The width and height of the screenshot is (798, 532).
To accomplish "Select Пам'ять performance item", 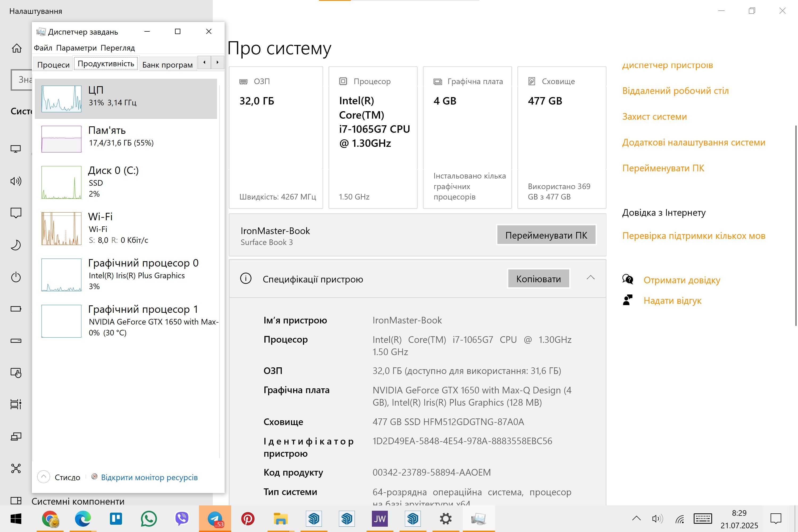I will click(x=126, y=139).
